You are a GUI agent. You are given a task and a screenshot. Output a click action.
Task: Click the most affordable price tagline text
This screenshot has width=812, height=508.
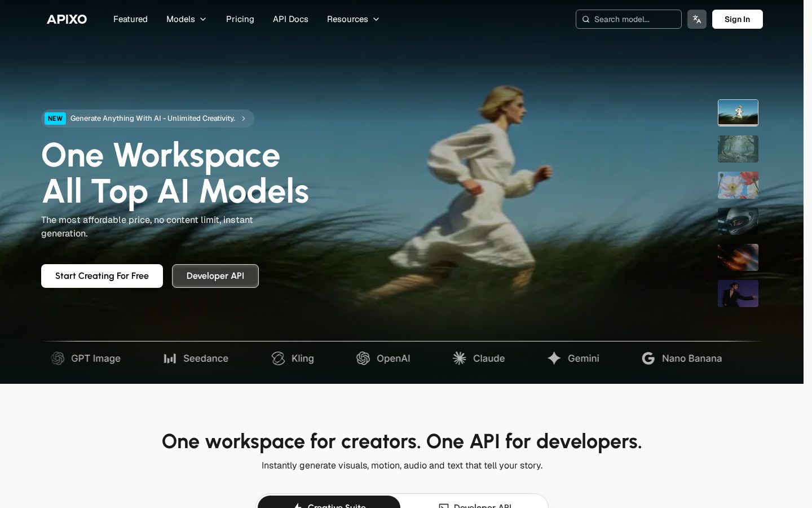click(147, 226)
